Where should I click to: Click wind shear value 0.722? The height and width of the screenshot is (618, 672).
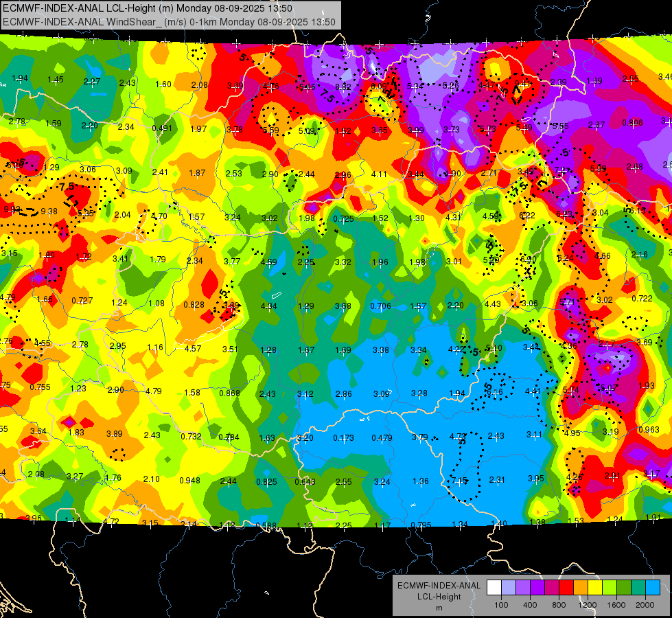coord(642,299)
